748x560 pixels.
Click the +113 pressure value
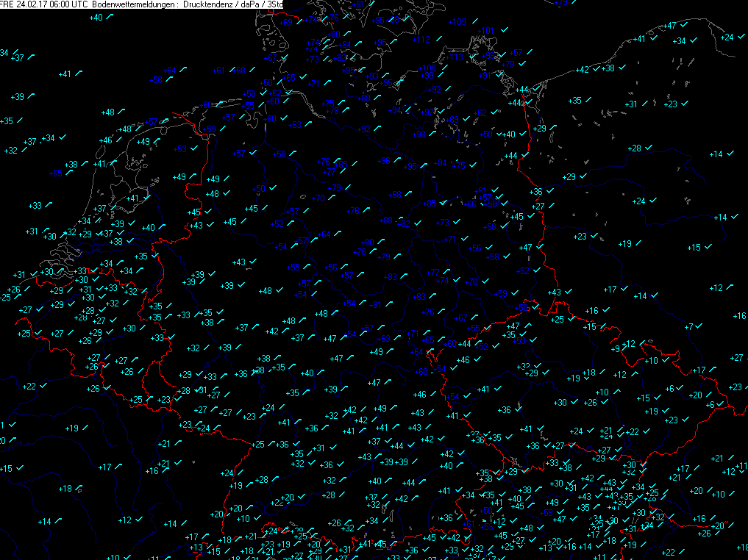[454, 57]
